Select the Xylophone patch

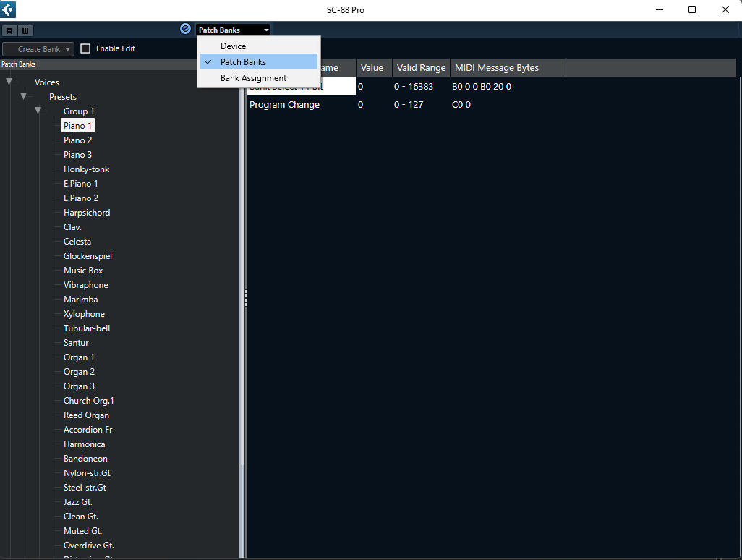84,314
